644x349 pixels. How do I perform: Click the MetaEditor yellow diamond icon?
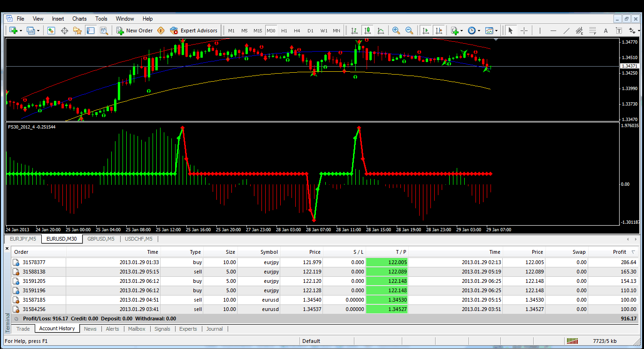coord(161,30)
